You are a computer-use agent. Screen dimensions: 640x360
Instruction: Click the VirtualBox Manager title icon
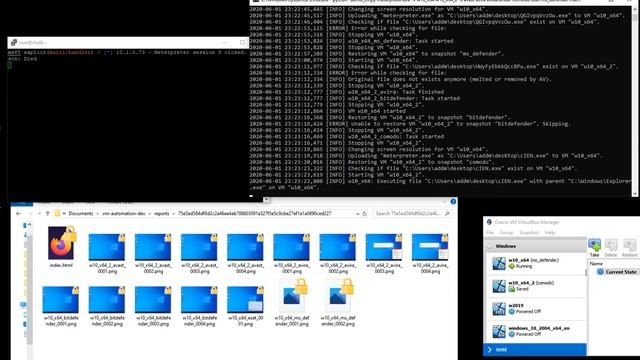[489, 222]
